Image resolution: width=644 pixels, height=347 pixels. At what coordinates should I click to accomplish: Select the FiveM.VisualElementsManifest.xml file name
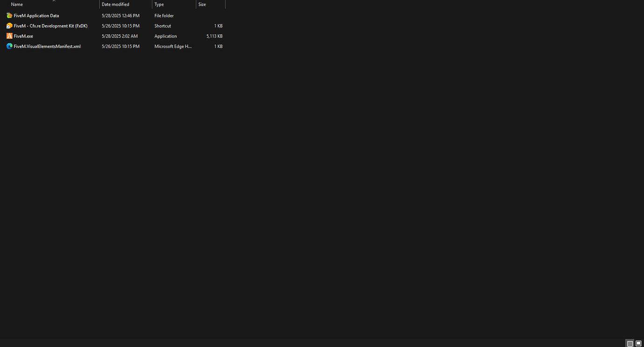[47, 47]
